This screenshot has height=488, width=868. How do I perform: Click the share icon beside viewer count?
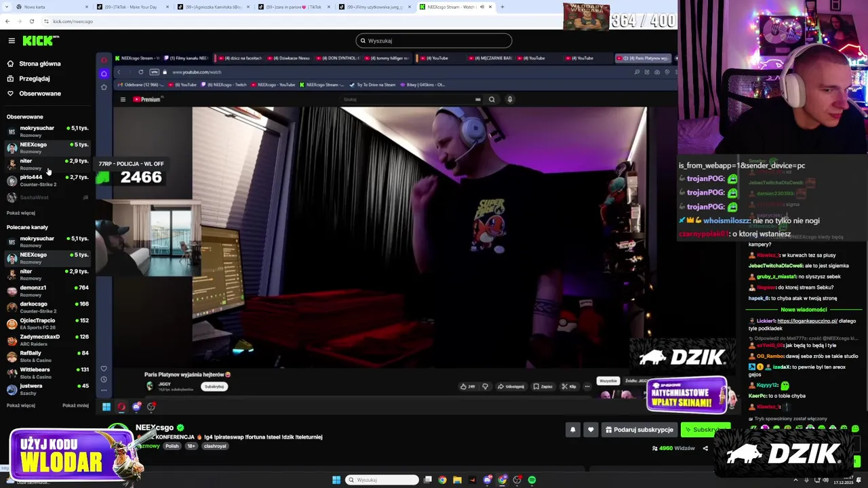(x=705, y=448)
